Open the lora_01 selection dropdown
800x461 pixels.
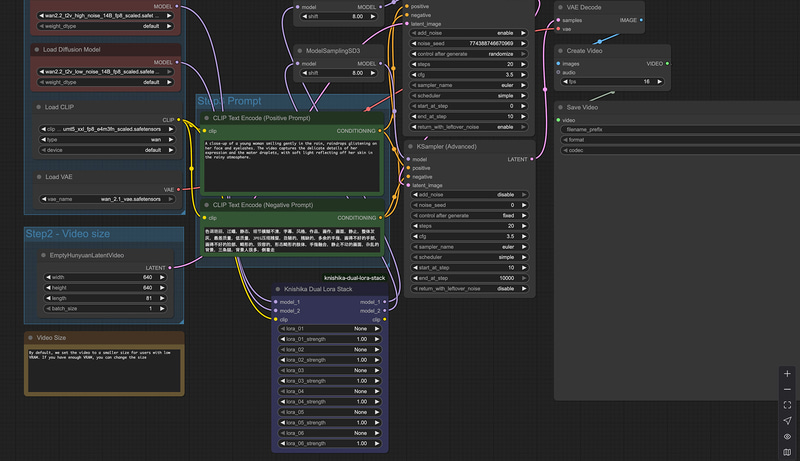point(331,328)
